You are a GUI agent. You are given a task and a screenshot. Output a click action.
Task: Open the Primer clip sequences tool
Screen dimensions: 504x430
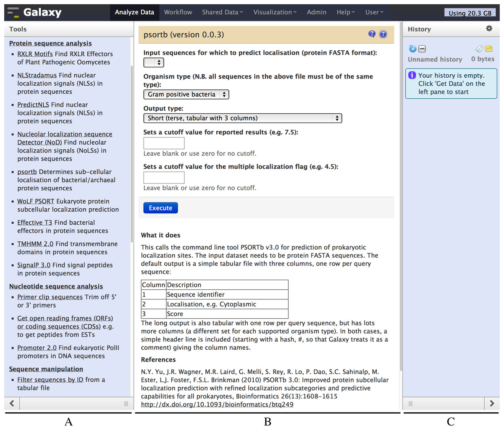50,297
